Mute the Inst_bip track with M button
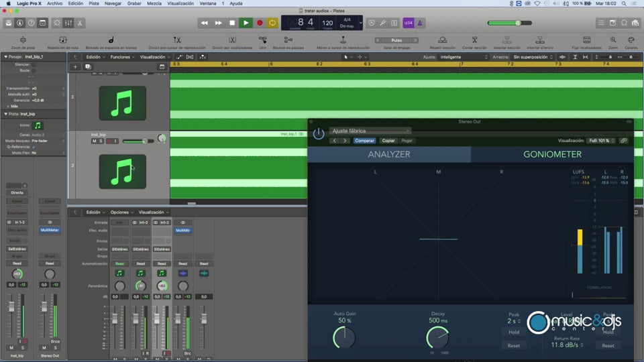 [x=94, y=141]
